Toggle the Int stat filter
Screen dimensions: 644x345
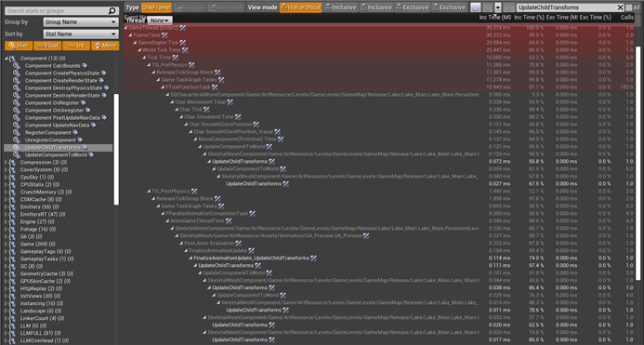click(x=76, y=46)
